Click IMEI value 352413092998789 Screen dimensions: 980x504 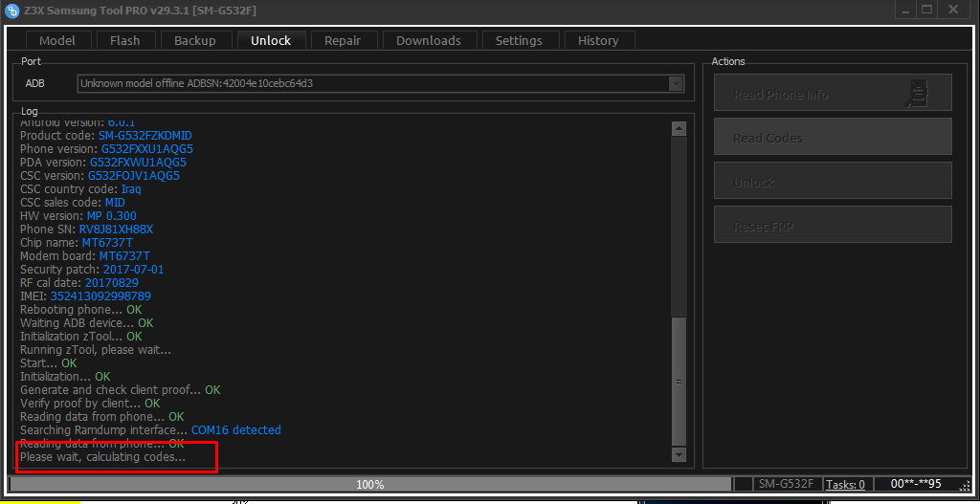coord(100,296)
